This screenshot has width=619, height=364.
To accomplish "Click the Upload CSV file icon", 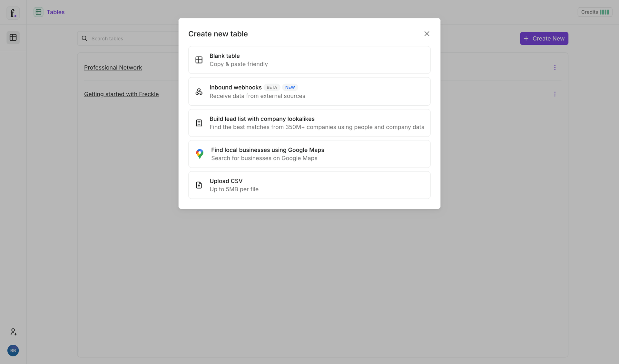I will [x=199, y=185].
